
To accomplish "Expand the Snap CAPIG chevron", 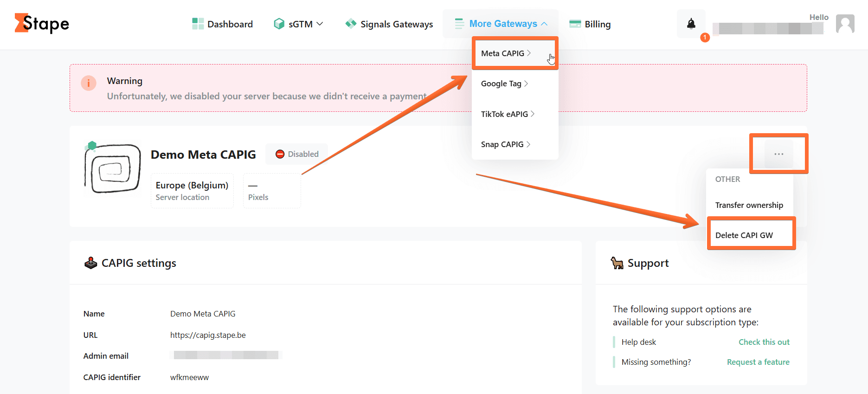I will tap(528, 144).
